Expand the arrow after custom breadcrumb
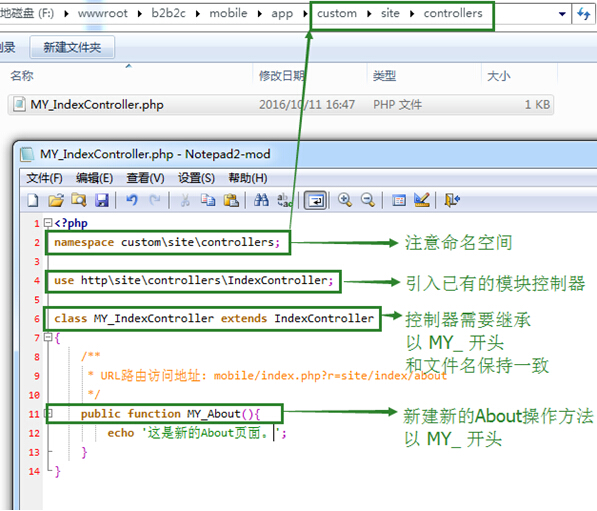This screenshot has width=597, height=511. [x=369, y=14]
